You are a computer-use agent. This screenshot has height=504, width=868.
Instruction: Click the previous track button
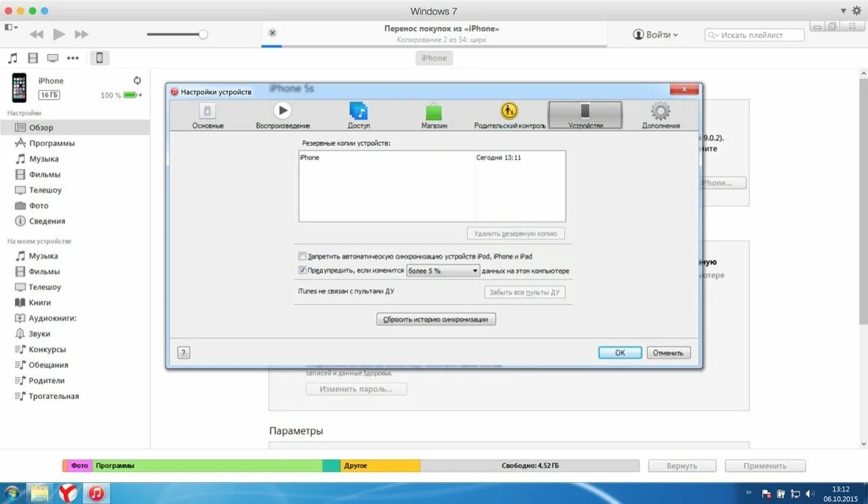(x=37, y=34)
